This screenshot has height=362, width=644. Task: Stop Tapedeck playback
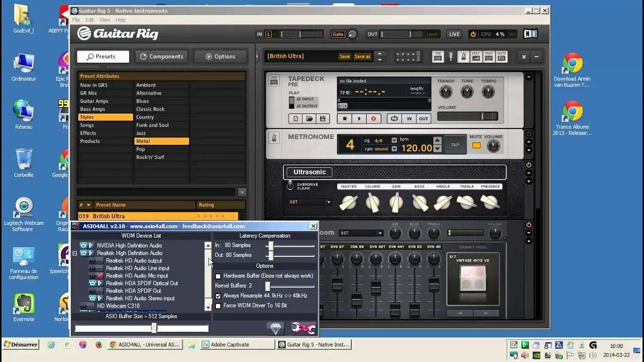tap(345, 119)
